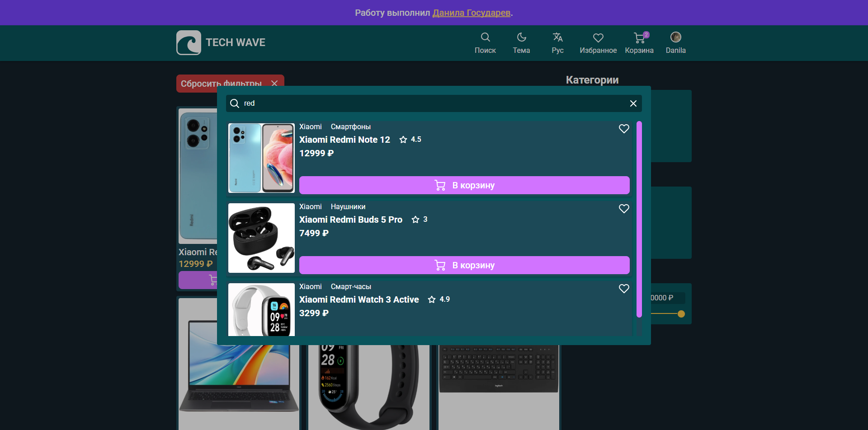Screen dimensions: 868x430
Task: Open search via Поиск magnifier icon
Action: click(x=485, y=37)
